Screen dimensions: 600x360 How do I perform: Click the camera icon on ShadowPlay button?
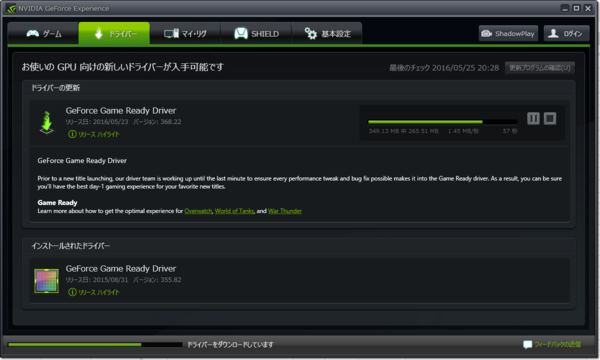tap(486, 34)
